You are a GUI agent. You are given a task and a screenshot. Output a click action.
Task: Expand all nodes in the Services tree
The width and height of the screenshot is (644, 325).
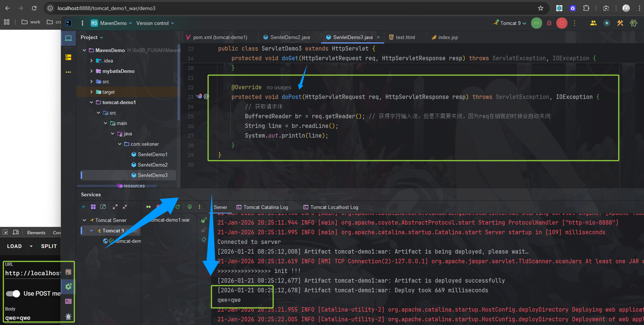pos(115,207)
